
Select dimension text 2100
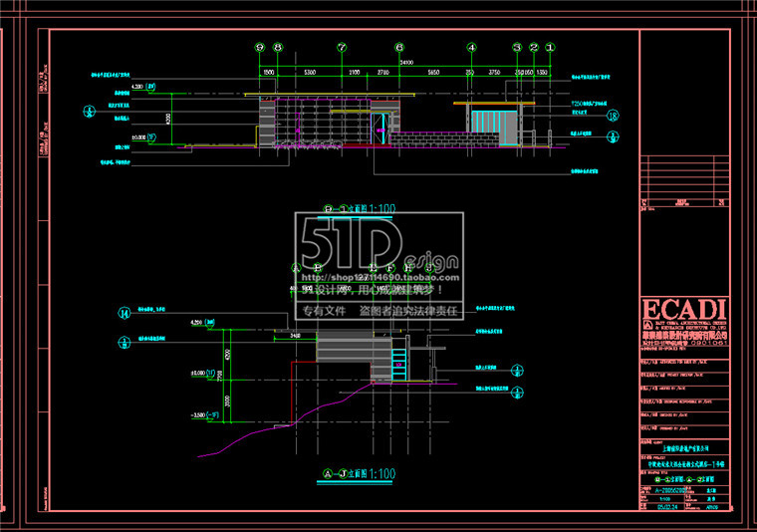click(355, 73)
